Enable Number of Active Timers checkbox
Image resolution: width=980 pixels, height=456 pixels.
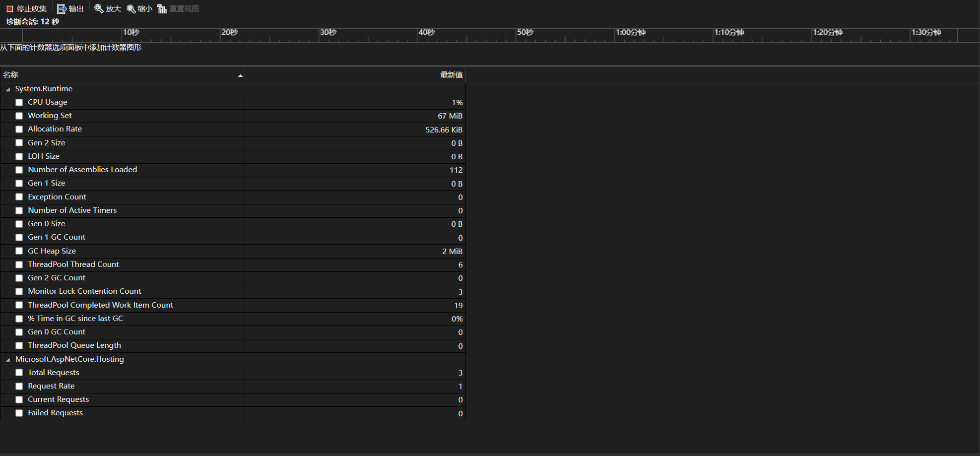[x=19, y=210]
